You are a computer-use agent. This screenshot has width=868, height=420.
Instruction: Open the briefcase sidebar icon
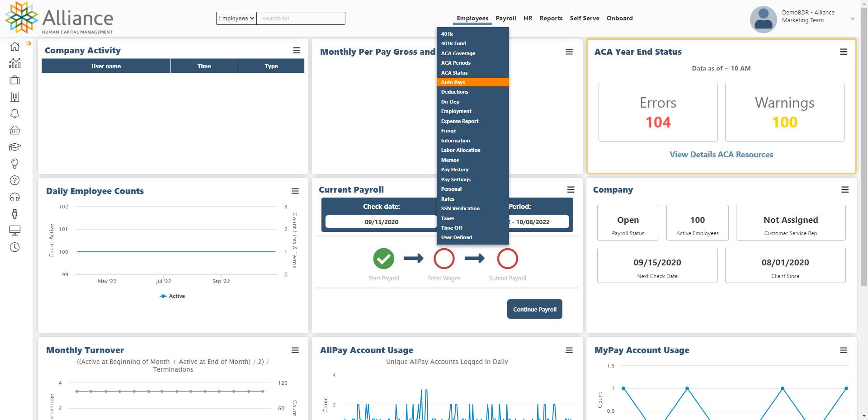coord(14,80)
